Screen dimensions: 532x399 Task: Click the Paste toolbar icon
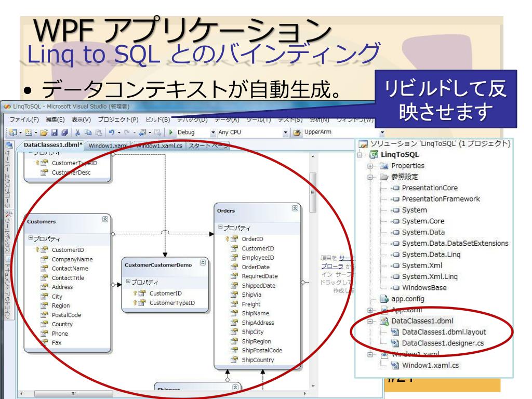coord(99,132)
